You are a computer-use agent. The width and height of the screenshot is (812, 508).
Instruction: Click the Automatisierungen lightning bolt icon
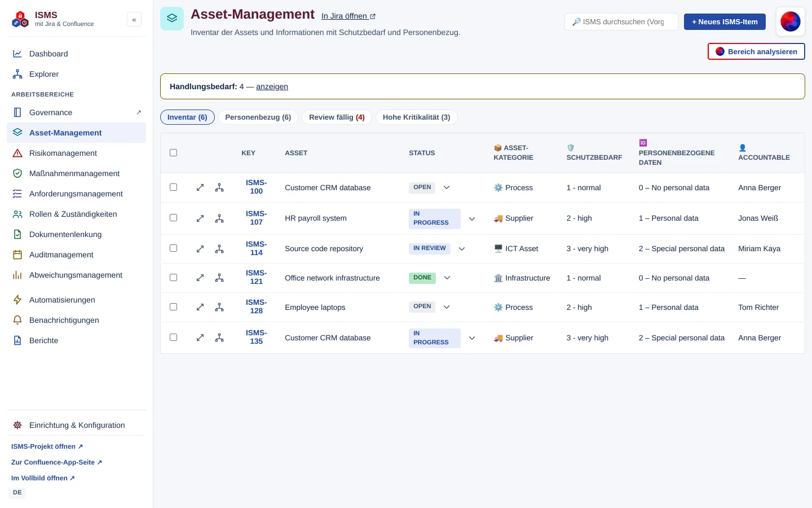pos(17,300)
